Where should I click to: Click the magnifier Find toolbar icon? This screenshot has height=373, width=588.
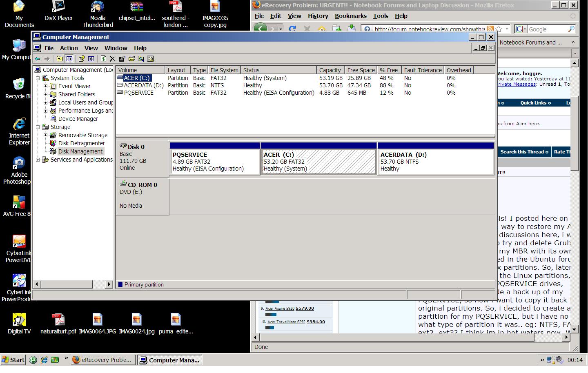click(141, 59)
